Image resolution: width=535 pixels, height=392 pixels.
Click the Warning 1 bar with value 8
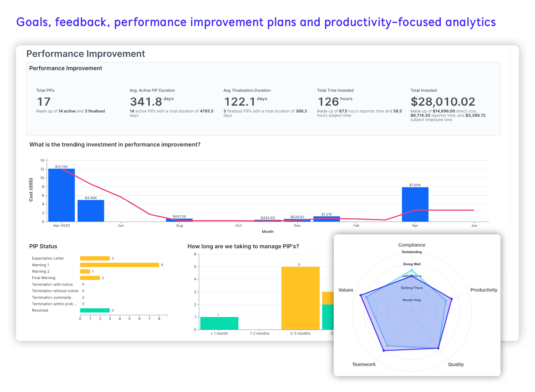pos(119,265)
